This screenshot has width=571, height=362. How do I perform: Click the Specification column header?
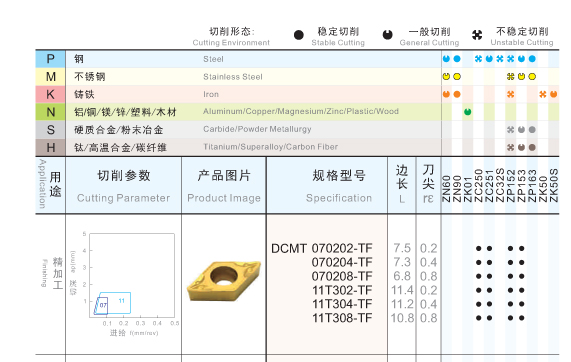[x=339, y=185]
